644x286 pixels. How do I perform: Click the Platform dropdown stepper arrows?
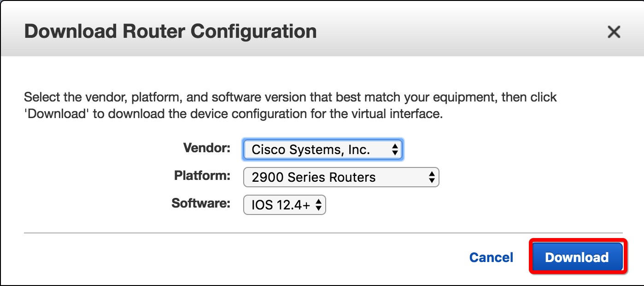pyautogui.click(x=431, y=177)
